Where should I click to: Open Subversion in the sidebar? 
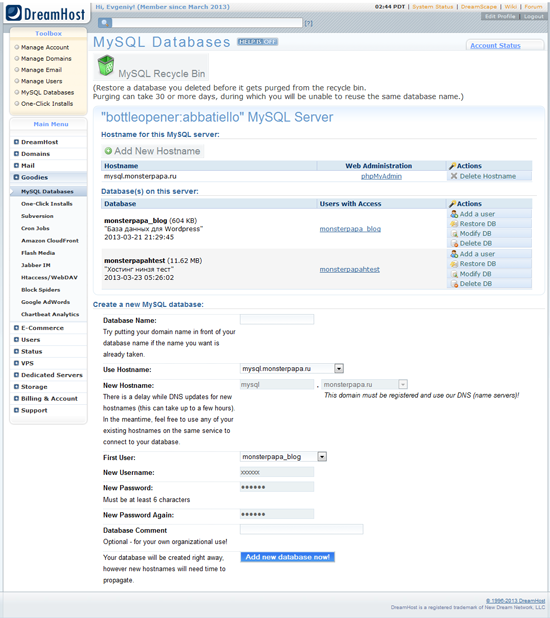coord(37,216)
